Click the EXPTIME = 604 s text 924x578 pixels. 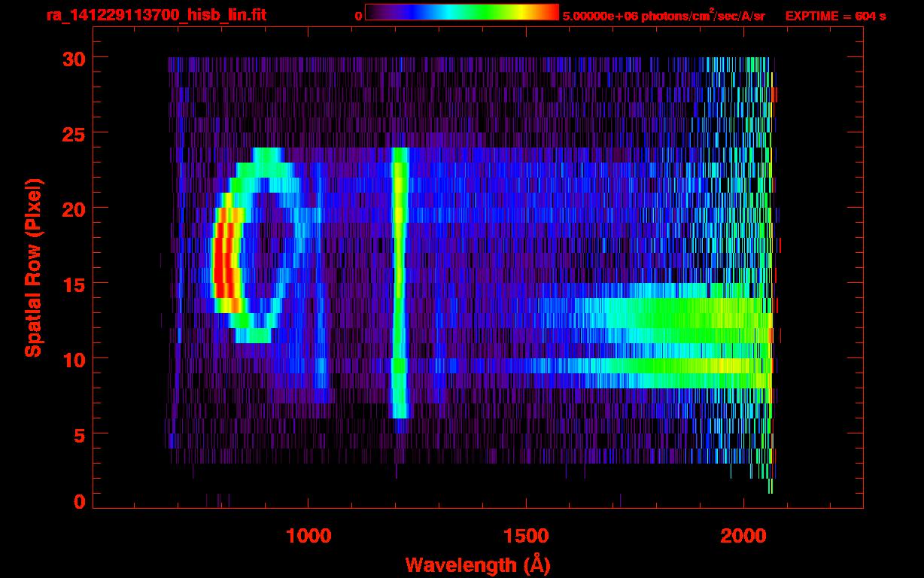(836, 16)
